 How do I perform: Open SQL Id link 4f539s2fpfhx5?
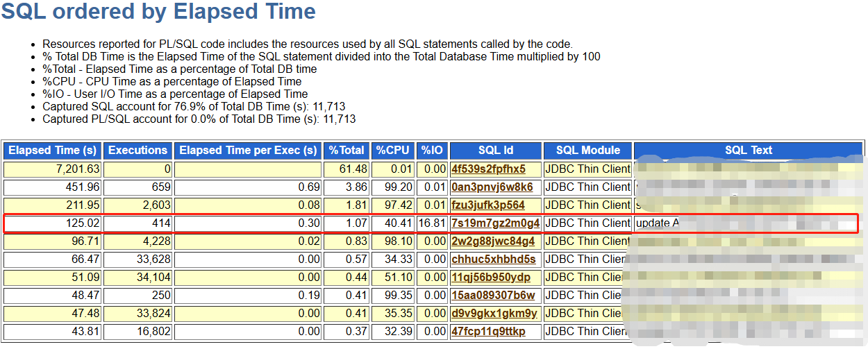(x=487, y=169)
